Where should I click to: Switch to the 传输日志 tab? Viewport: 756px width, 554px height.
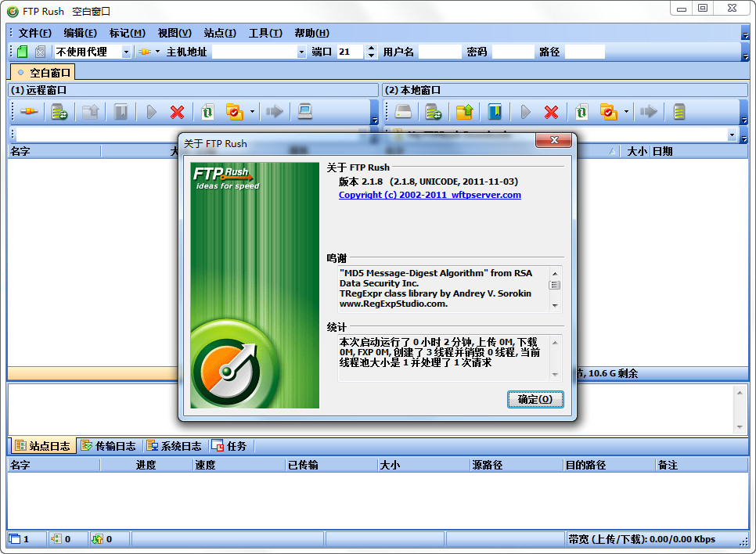coord(109,446)
